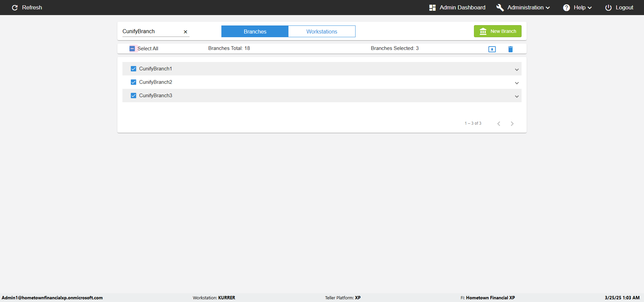Clear the CunifyBranch search text
Image resolution: width=644 pixels, height=302 pixels.
(185, 32)
